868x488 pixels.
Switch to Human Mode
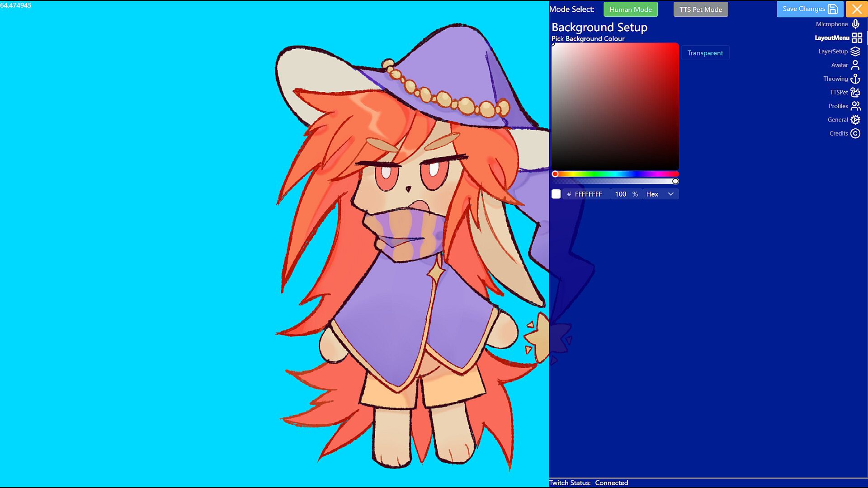pyautogui.click(x=630, y=9)
